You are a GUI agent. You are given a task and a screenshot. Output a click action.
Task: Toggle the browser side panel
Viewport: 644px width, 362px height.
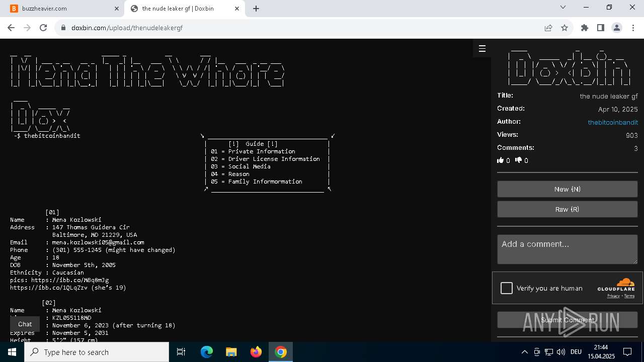601,28
